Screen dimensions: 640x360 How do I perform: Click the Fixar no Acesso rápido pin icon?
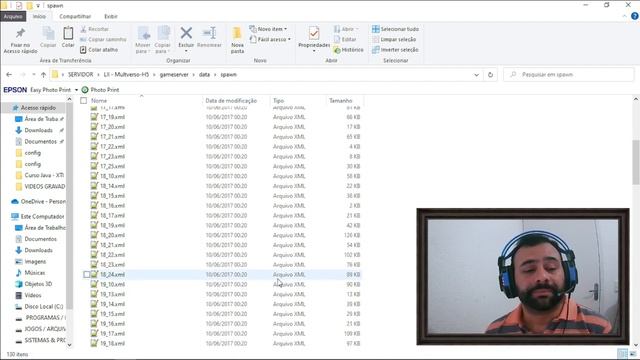[20, 33]
